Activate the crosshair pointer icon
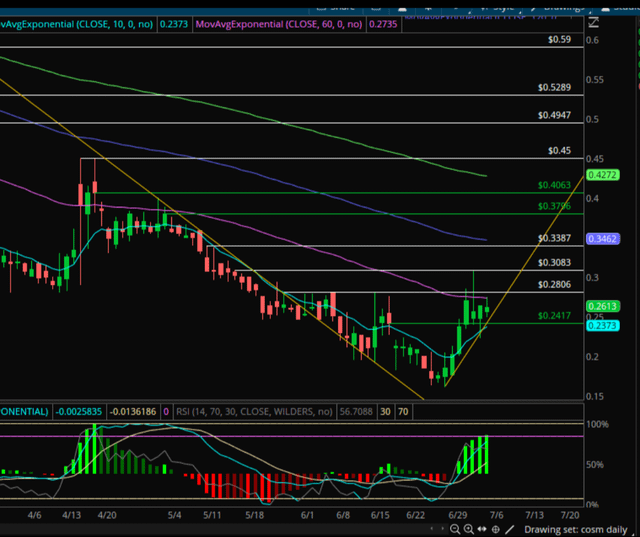Viewport: 640px width, 537px height. pos(496,530)
